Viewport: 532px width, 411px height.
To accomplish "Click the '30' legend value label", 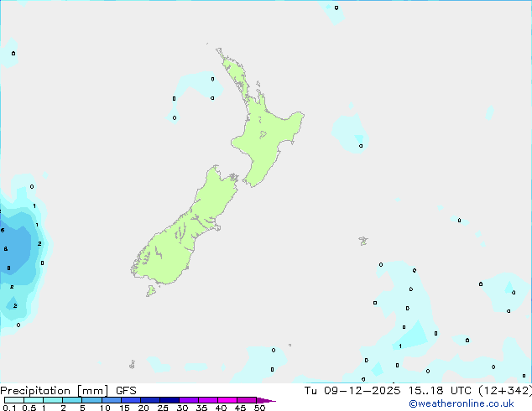I will pos(182,408).
